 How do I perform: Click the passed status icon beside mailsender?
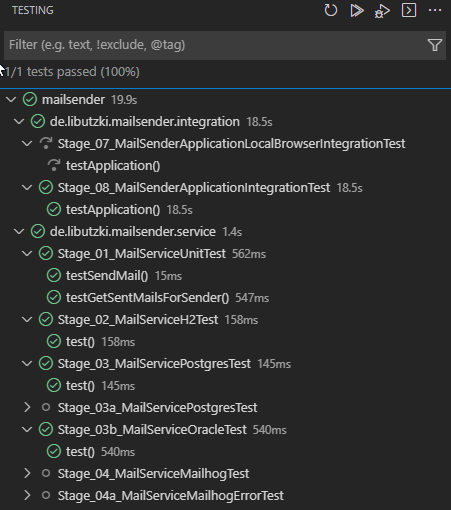30,100
